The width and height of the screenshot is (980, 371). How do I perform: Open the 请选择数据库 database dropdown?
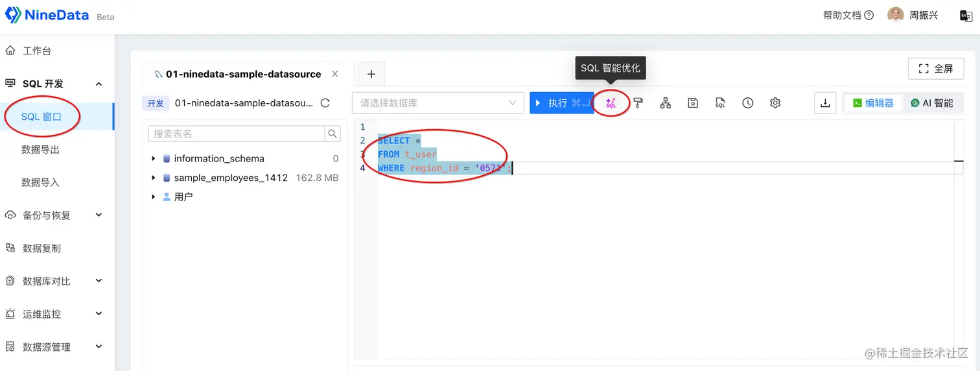(438, 103)
